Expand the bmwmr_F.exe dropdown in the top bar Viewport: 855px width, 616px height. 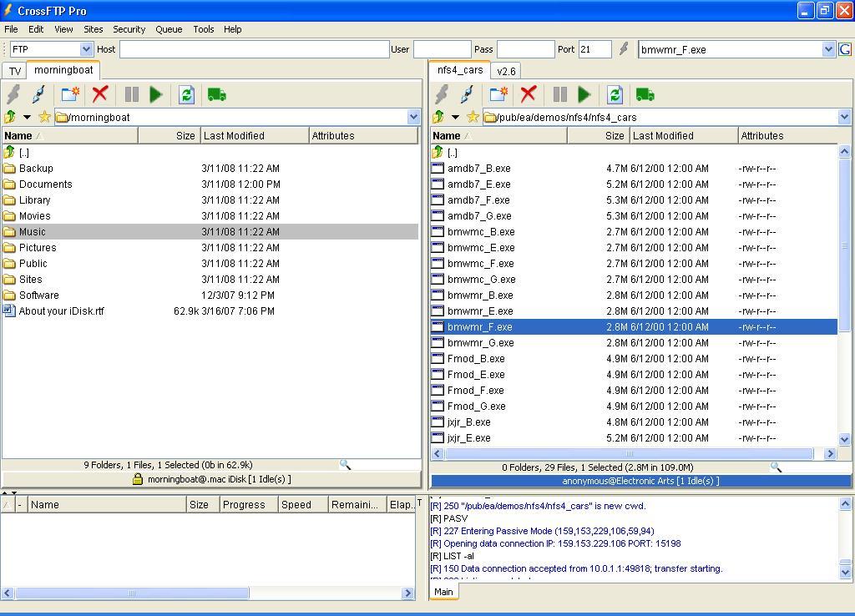coord(828,49)
